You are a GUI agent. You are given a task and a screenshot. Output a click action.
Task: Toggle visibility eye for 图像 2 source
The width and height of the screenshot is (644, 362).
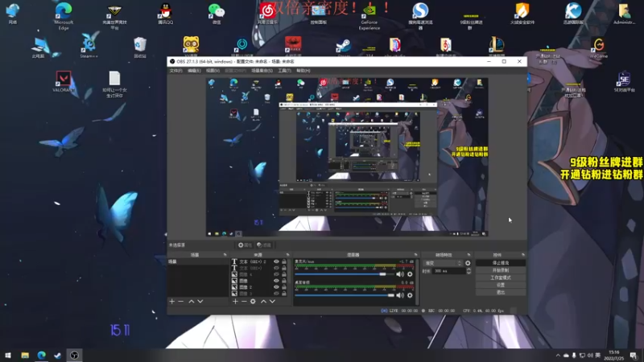276,287
